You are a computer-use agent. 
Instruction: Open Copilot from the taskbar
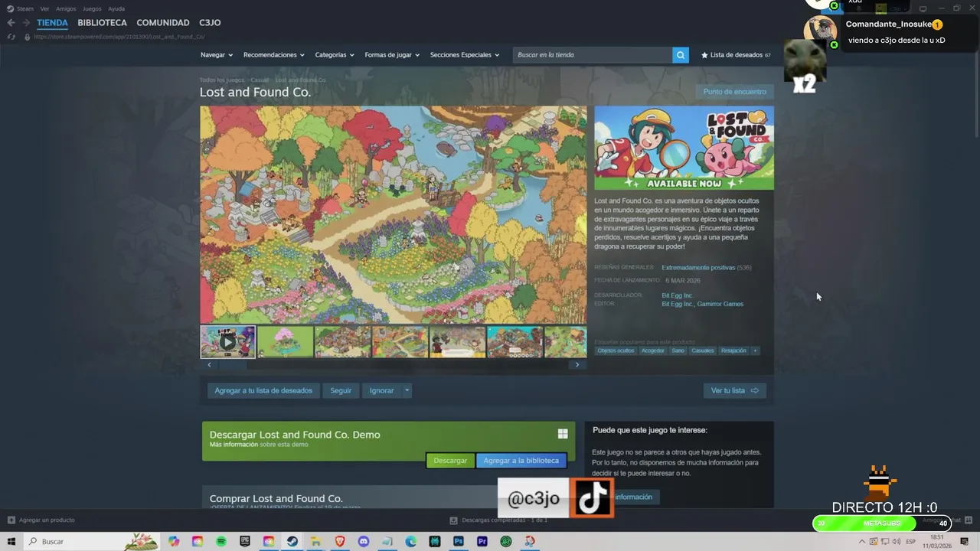coord(174,541)
